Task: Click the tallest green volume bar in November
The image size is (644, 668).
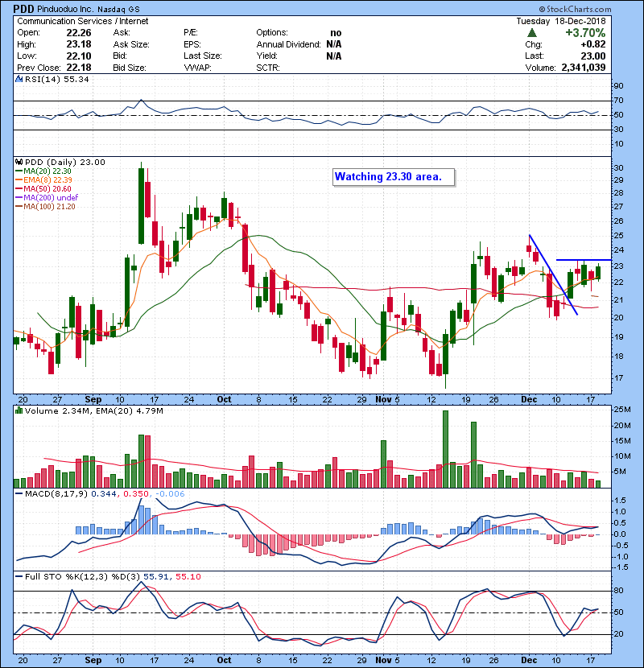Action: pos(446,449)
